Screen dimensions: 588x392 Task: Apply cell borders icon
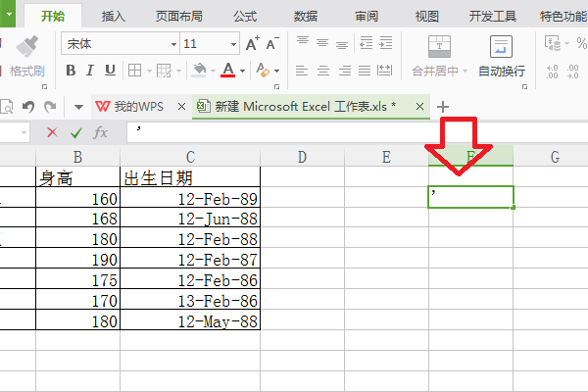click(x=134, y=71)
